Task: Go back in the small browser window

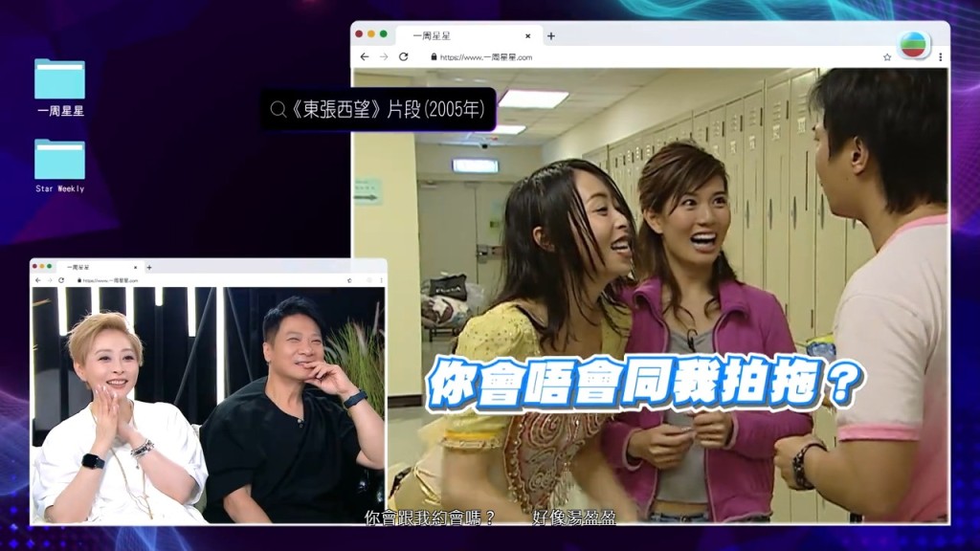Action: (38, 280)
